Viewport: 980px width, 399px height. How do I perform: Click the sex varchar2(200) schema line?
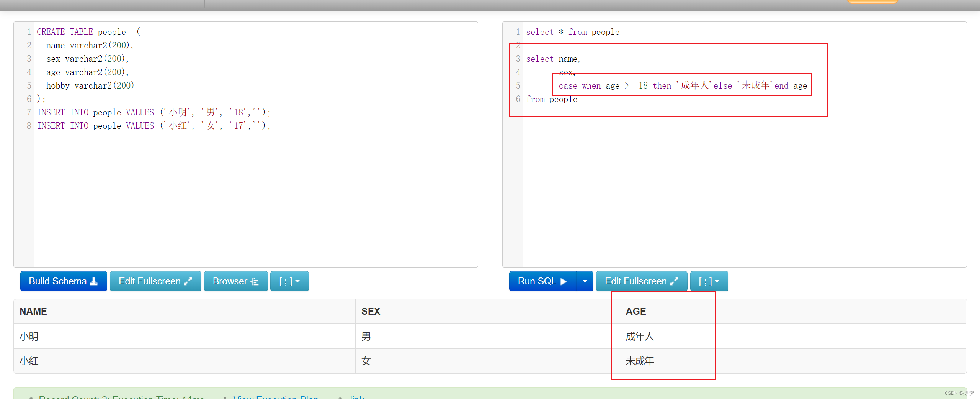[88, 59]
